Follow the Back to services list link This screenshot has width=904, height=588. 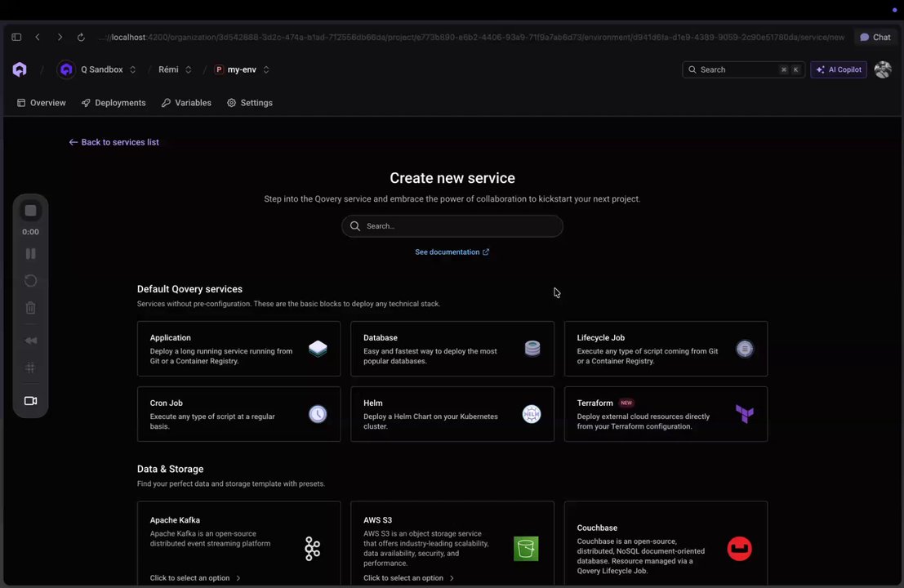[x=114, y=142]
